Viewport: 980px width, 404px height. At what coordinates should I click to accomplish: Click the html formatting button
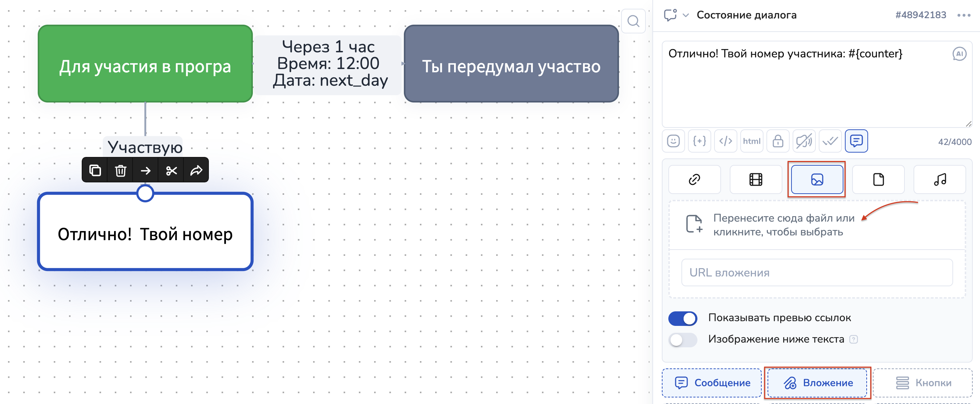(752, 141)
